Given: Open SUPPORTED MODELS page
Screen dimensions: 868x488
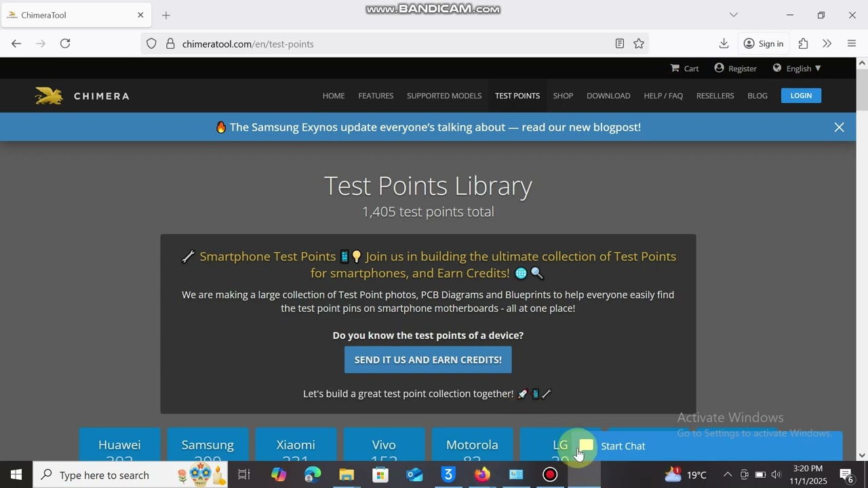Looking at the screenshot, I should pyautogui.click(x=444, y=96).
